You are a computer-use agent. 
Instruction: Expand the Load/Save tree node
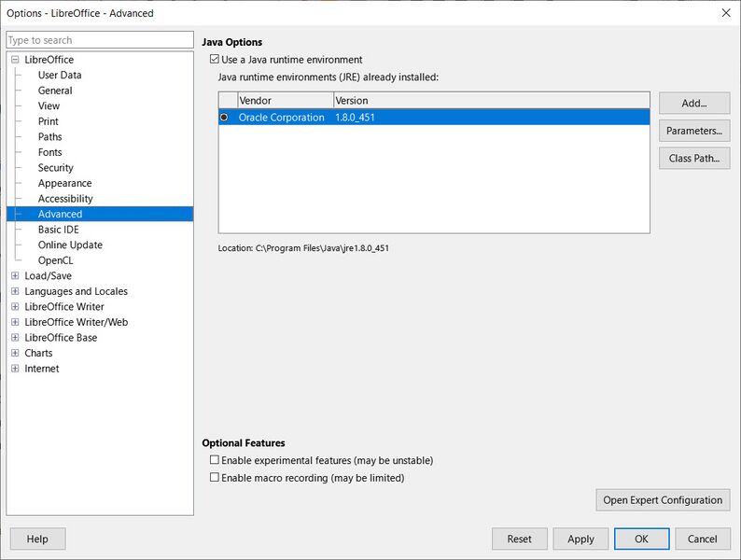(15, 275)
